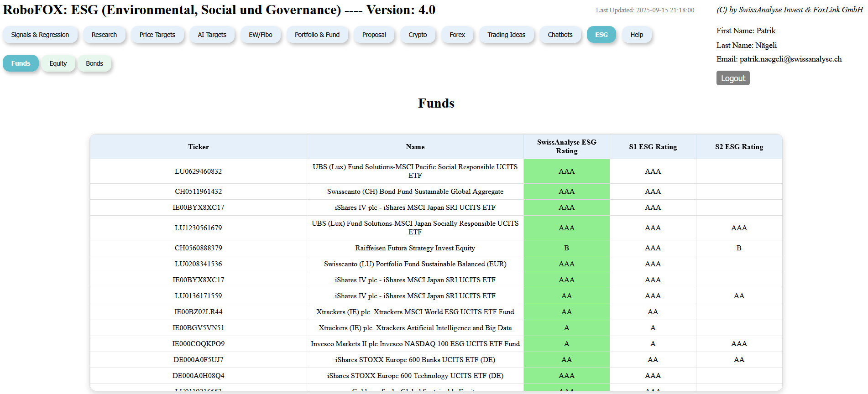Click Xtrackers Artificial Intelligence and Big Data
Viewport: 868px width, 394px height.
(x=415, y=328)
